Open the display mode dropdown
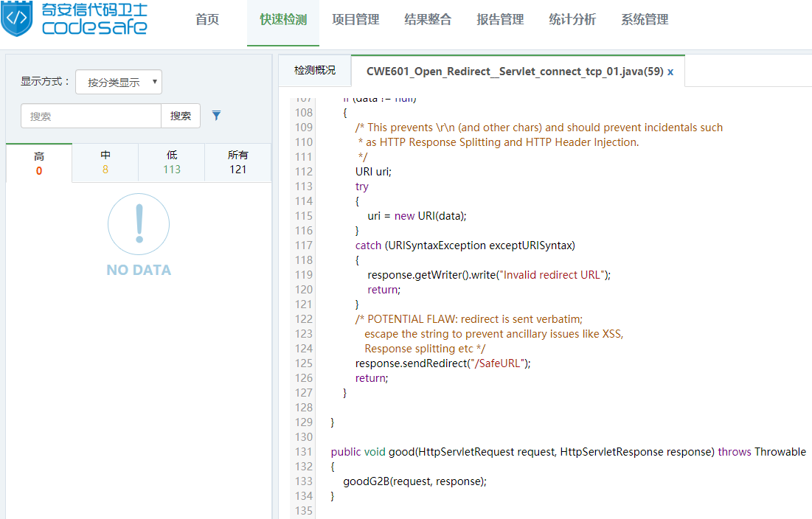Screen dimensions: 812x519 [x=119, y=82]
